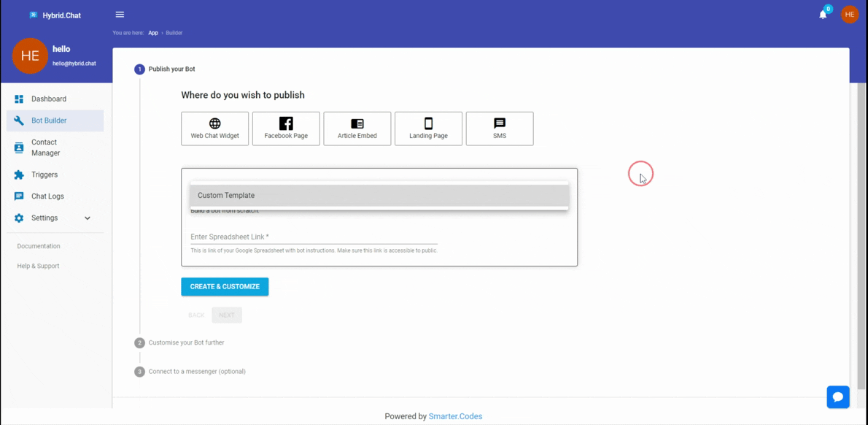Click the Facebook logo icon
The width and height of the screenshot is (868, 425).
pyautogui.click(x=286, y=123)
